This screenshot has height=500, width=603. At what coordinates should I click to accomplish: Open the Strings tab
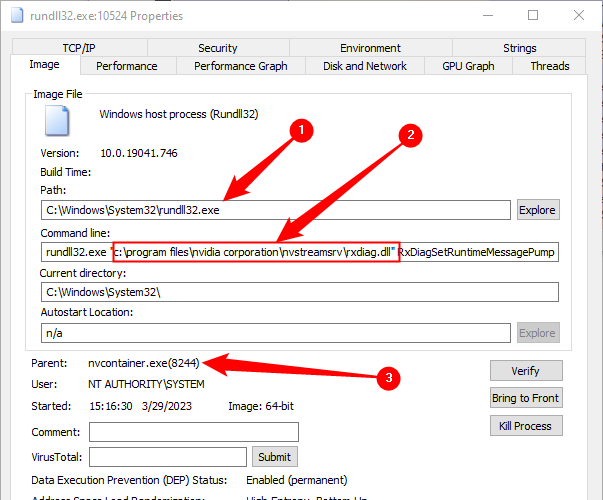point(519,48)
